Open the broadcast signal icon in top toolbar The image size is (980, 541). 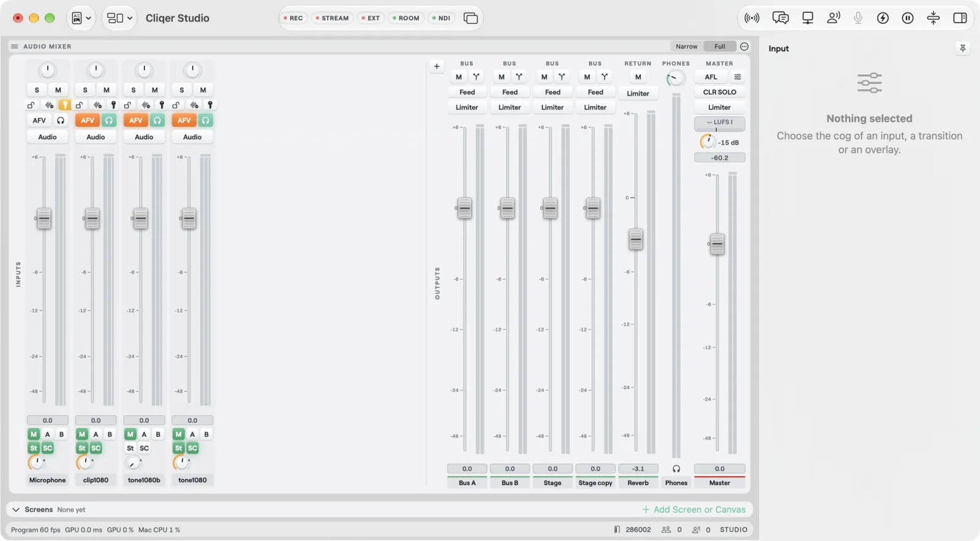752,18
